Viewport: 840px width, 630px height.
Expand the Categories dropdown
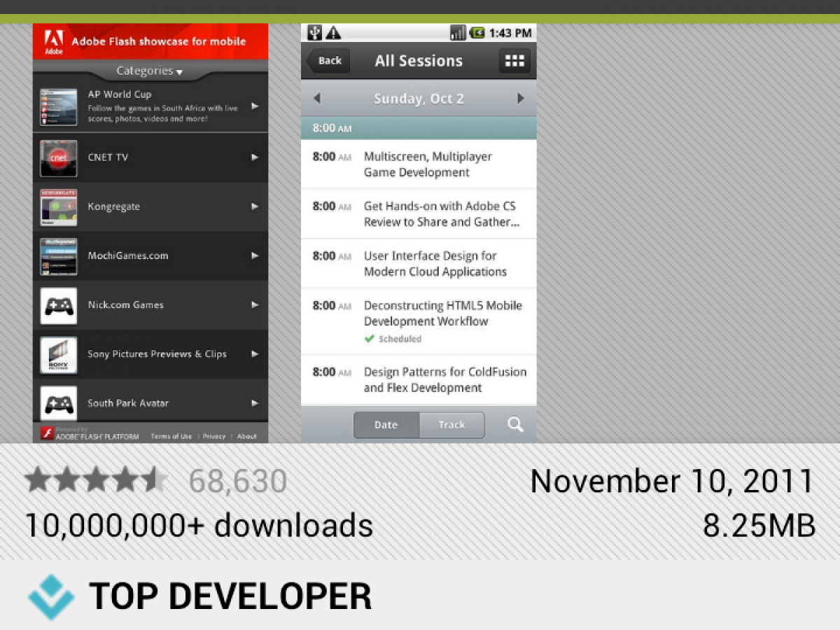149,71
